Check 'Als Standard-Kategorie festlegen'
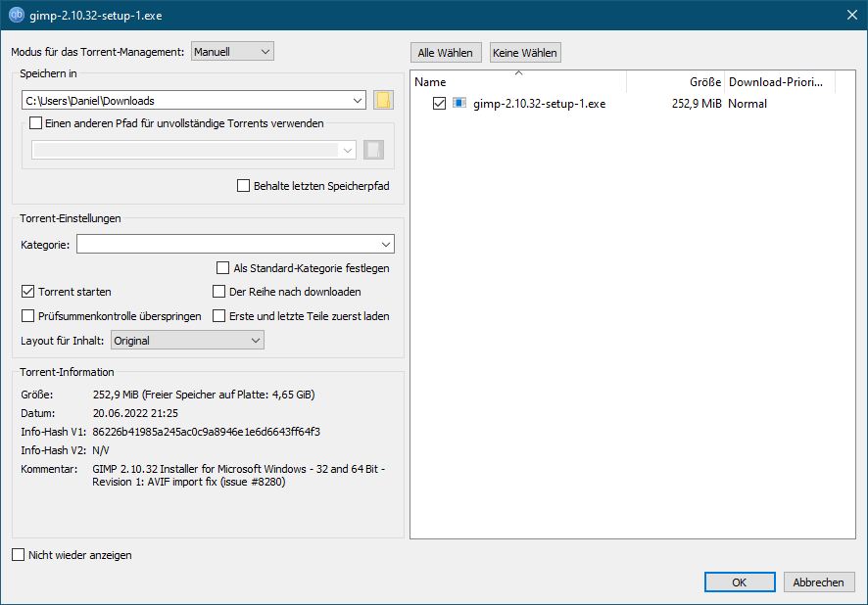The width and height of the screenshot is (868, 605). click(x=222, y=268)
